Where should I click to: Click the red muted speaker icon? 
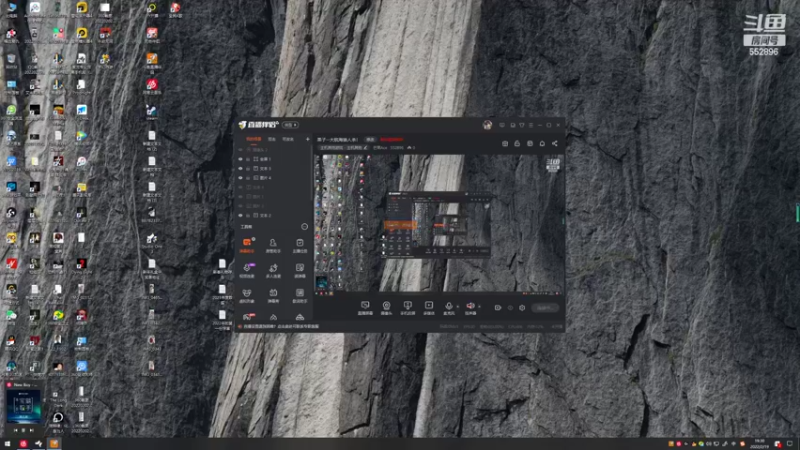[x=470, y=308]
